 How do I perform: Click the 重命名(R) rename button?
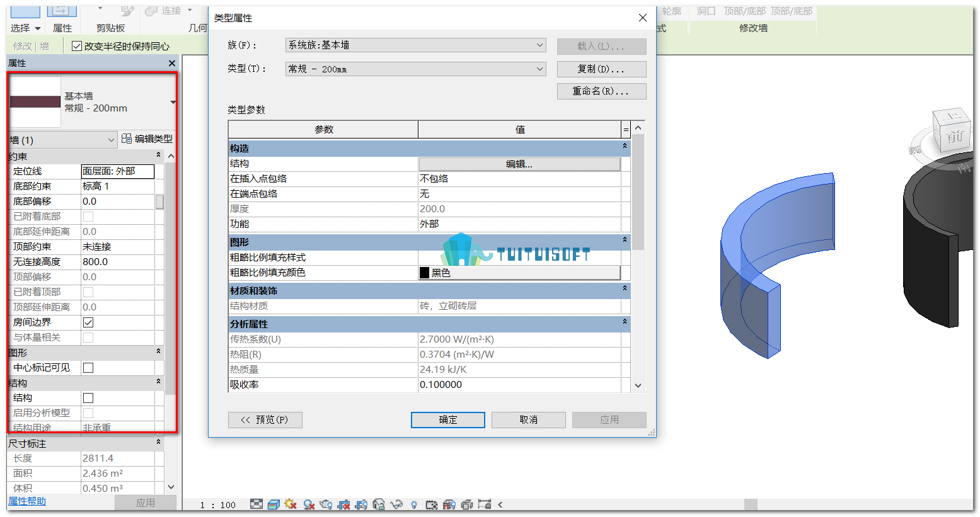point(602,91)
